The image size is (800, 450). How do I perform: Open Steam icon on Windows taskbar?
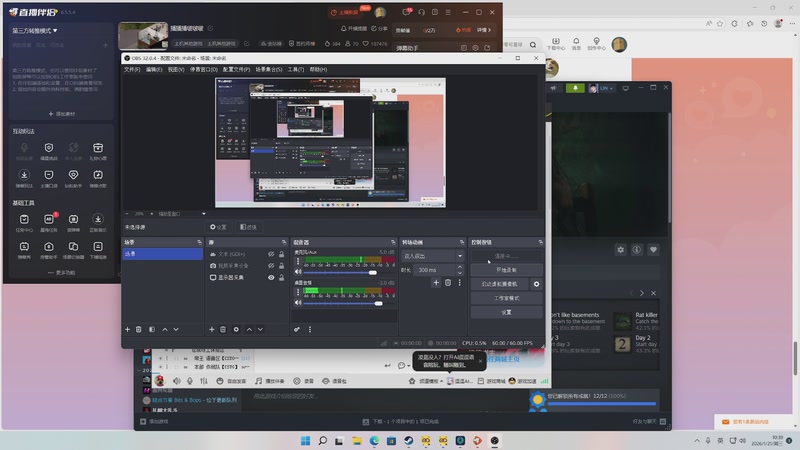click(409, 441)
